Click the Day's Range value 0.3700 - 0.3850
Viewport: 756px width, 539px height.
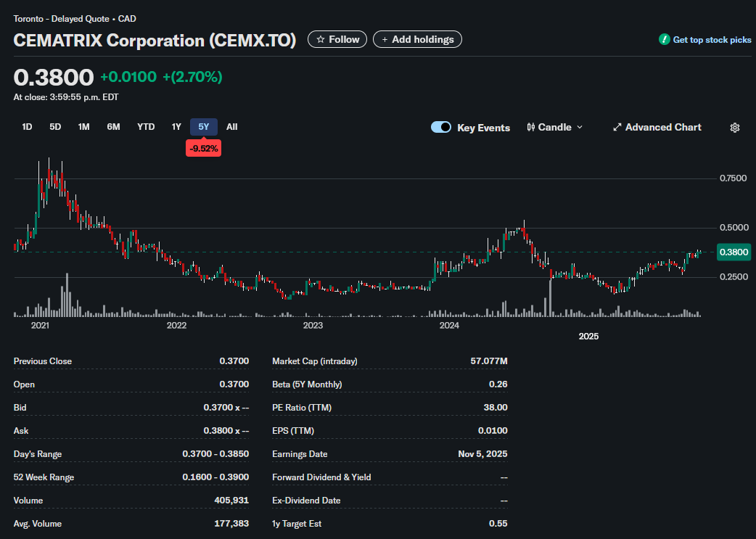tap(215, 453)
